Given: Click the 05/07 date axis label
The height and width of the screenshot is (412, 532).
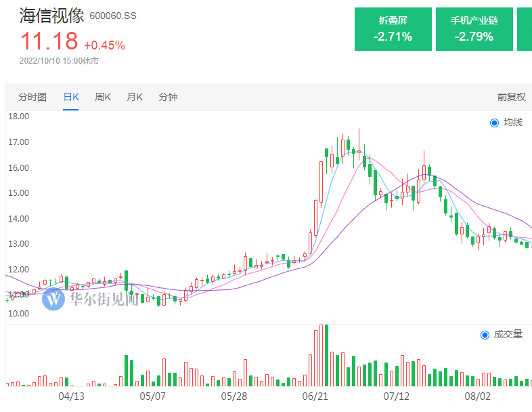Looking at the screenshot, I should [153, 396].
